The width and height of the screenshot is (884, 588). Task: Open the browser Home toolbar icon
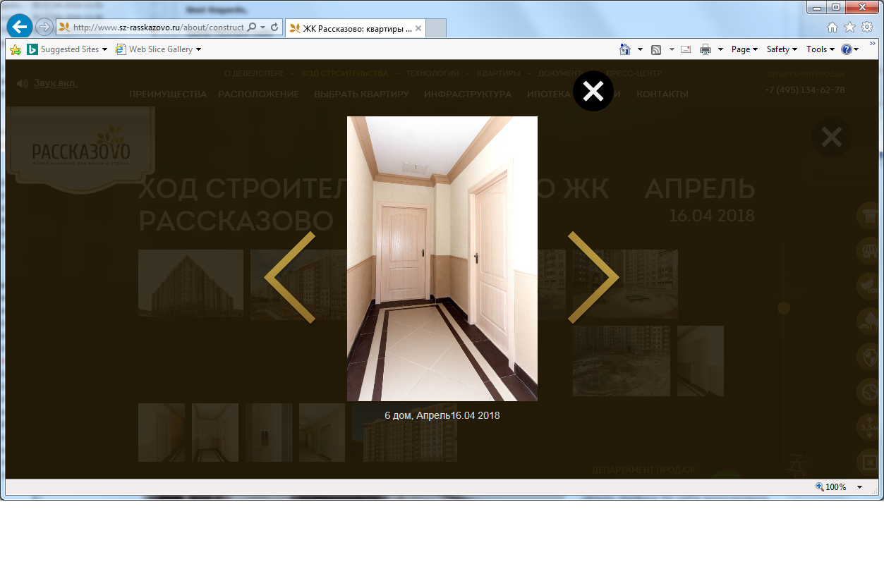624,49
